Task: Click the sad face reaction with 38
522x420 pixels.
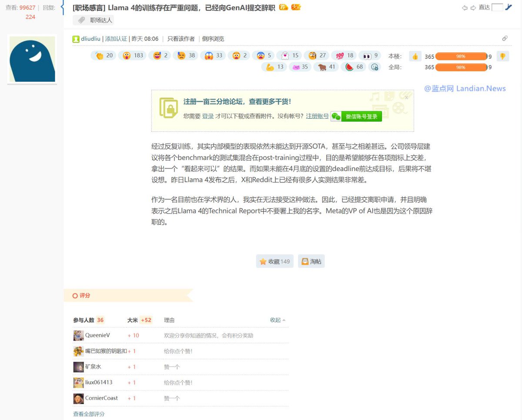Action: point(186,56)
